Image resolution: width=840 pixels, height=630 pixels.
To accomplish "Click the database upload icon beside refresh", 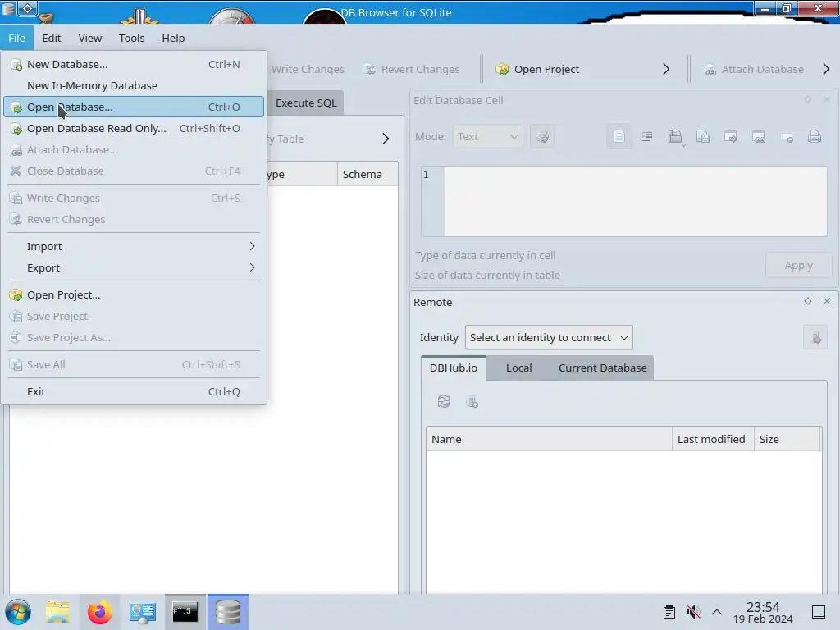I will [x=472, y=401].
